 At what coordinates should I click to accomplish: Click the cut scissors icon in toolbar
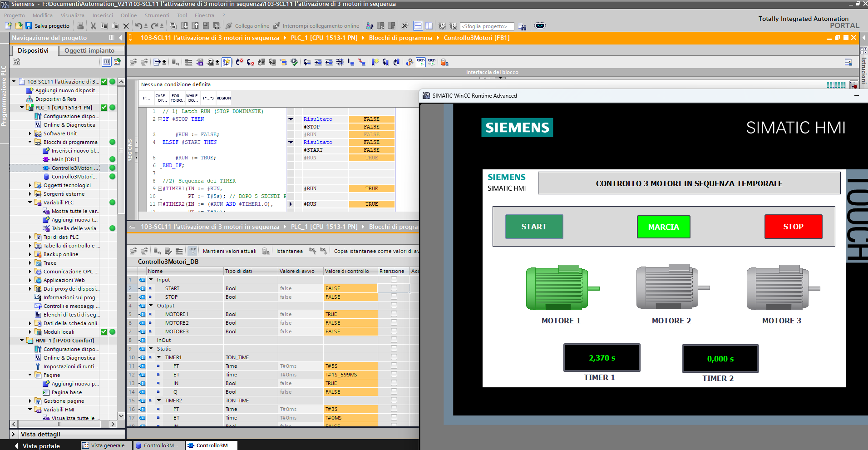[93, 26]
